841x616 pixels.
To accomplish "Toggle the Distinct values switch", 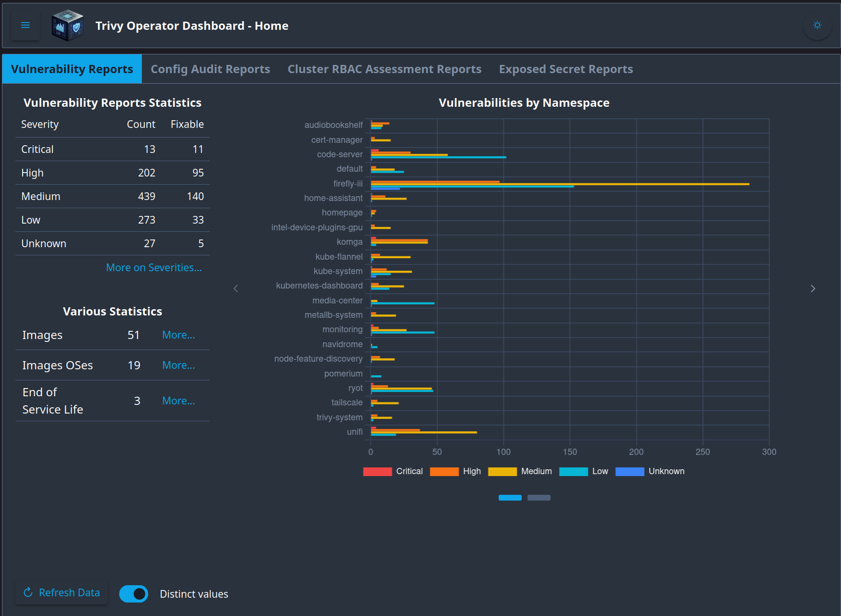I will 134,594.
